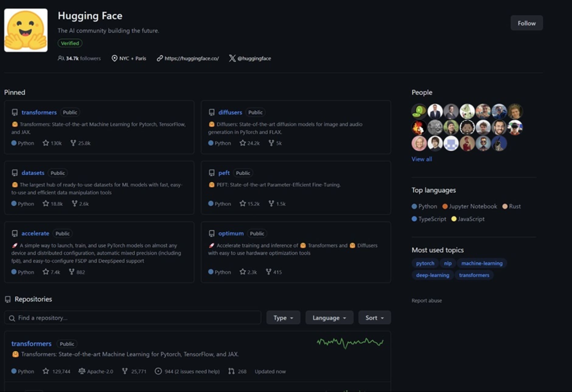
Task: Click the magnifier icon in the repository search box
Action: pos(12,318)
